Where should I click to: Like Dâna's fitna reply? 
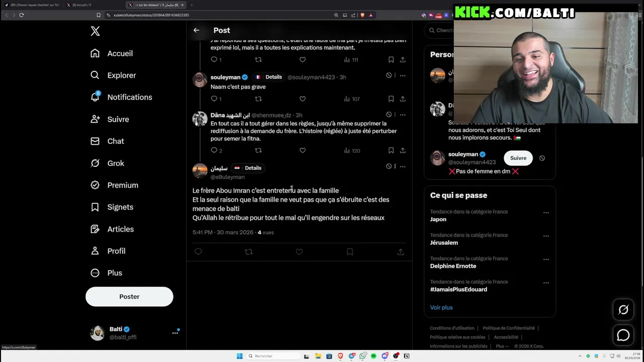pyautogui.click(x=302, y=150)
